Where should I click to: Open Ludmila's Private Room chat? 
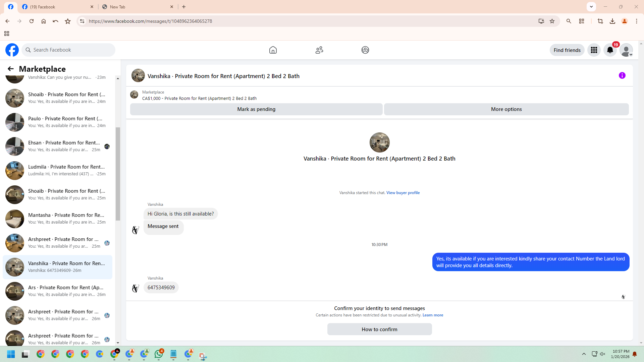pos(57,171)
